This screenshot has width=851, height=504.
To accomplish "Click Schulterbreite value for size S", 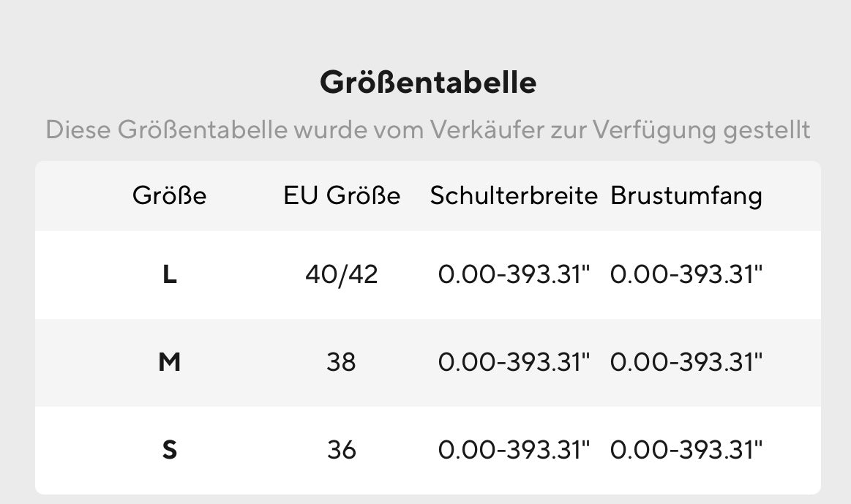I will pos(514,450).
